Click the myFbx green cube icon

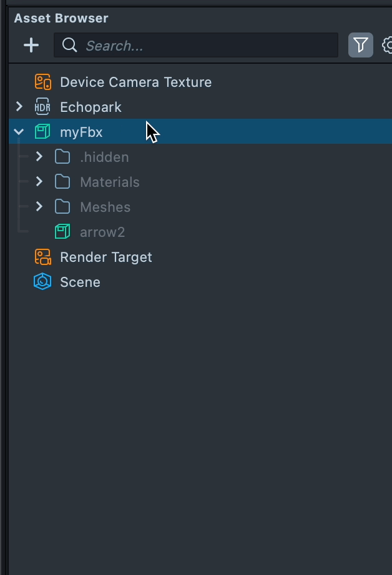(42, 132)
